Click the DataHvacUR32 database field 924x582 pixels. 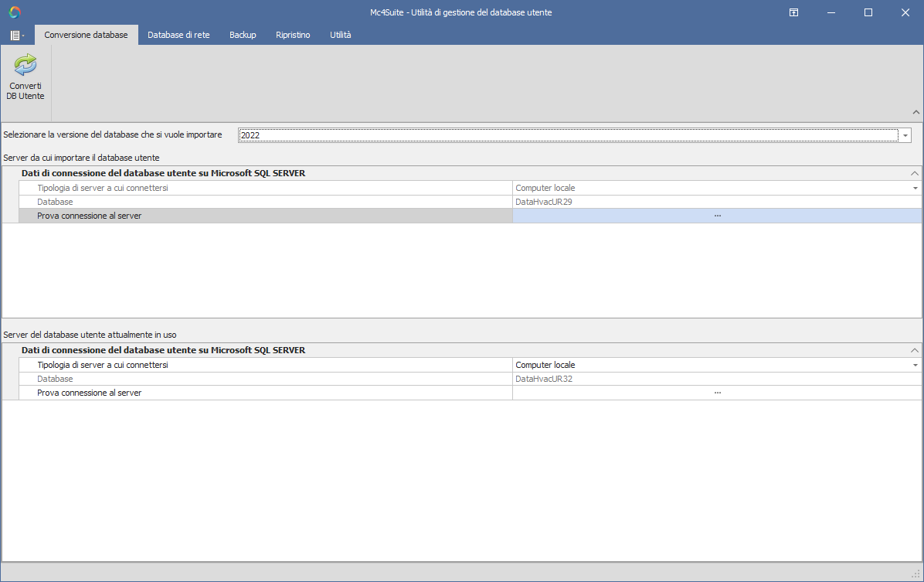(716, 379)
